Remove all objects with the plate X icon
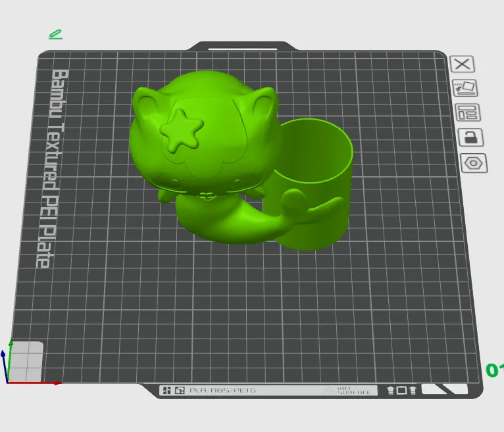Screen dimensions: 504x432 click(x=462, y=64)
